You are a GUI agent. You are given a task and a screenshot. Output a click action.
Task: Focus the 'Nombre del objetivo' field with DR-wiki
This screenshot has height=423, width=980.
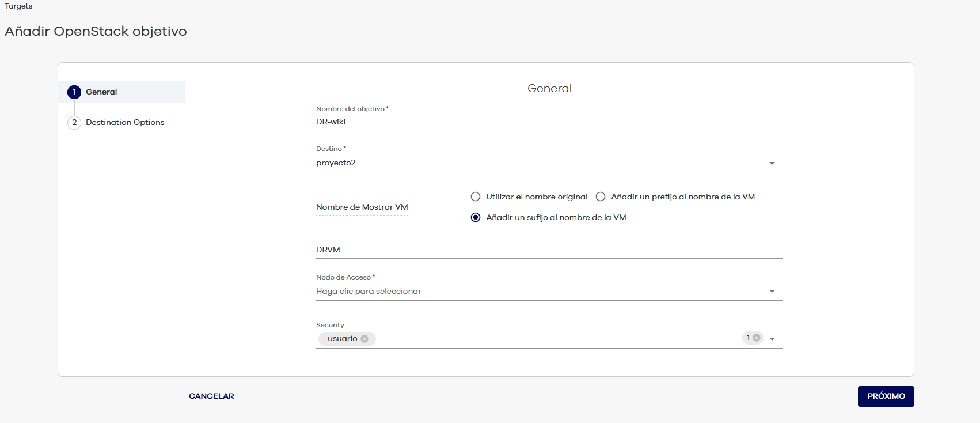point(547,122)
